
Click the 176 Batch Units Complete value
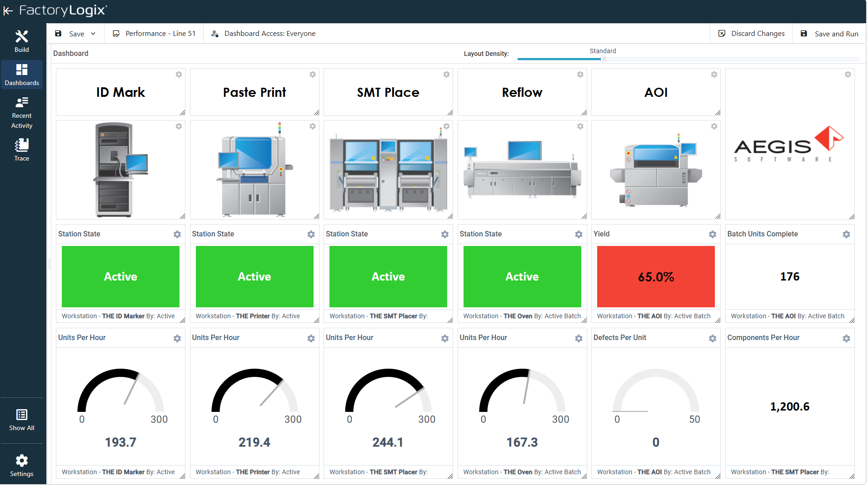coord(789,277)
